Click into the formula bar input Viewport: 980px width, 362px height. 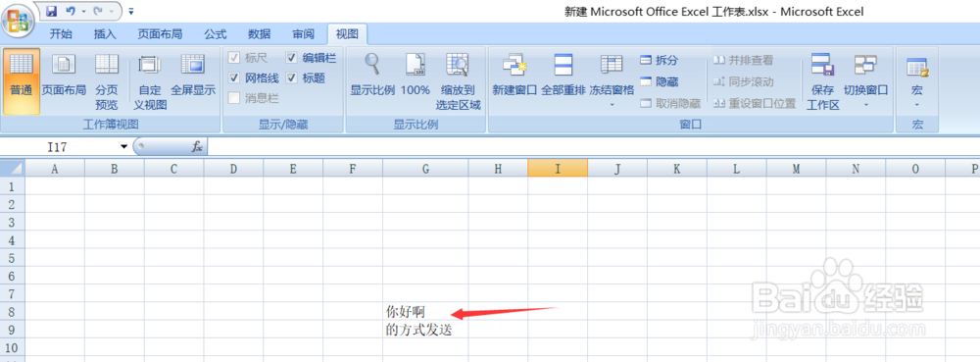click(x=594, y=147)
